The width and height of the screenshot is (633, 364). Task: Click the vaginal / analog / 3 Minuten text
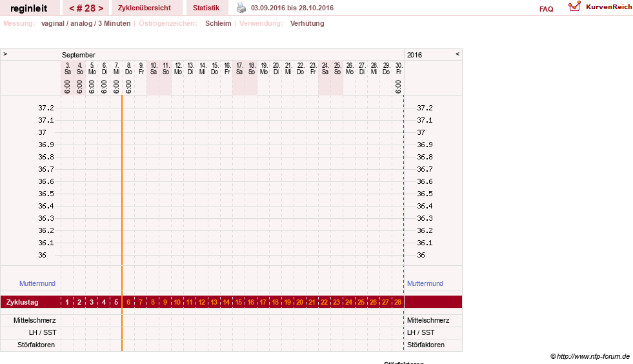tap(86, 23)
